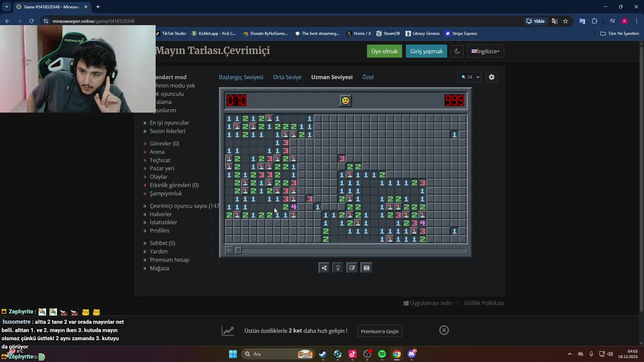Open Görevler (0) sidebar link
644x362 pixels.
pos(165,143)
